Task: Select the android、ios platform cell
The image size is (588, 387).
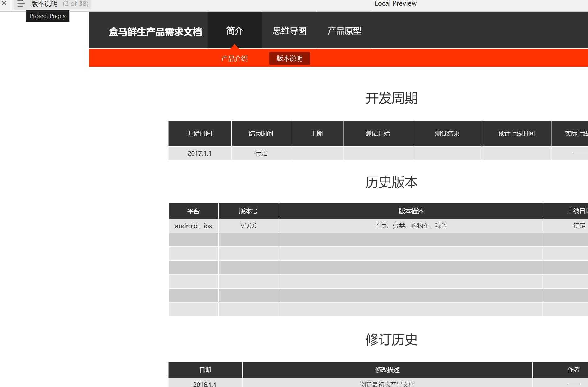Action: pyautogui.click(x=193, y=226)
